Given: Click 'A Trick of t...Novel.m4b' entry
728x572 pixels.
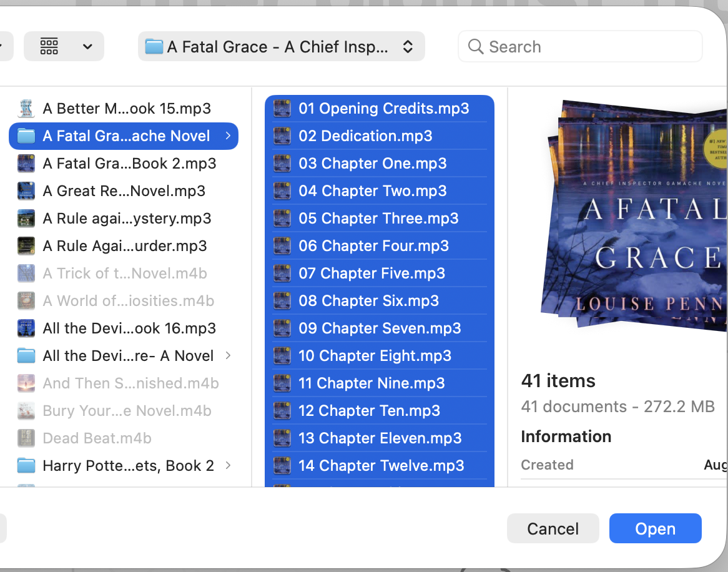Looking at the screenshot, I should [124, 273].
